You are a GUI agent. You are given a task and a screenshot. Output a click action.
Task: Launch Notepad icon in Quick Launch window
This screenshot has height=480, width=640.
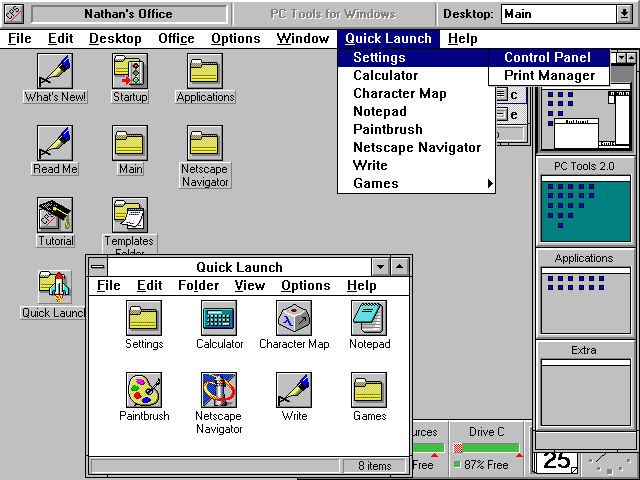(x=369, y=318)
